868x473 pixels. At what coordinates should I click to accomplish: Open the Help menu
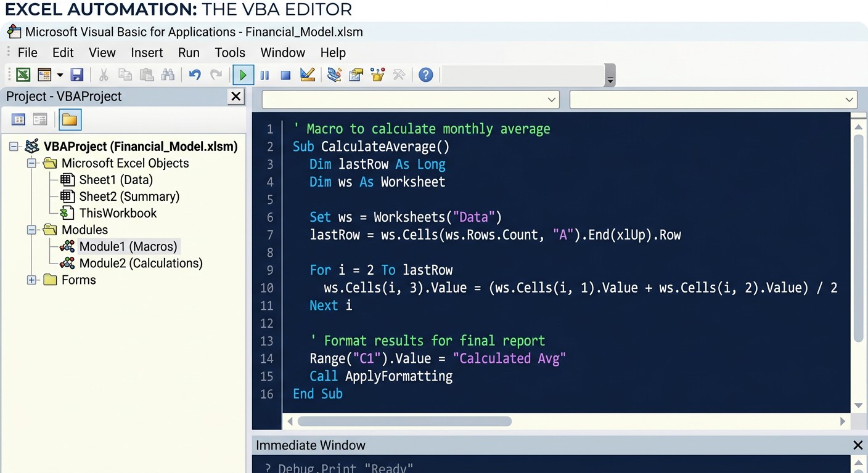tap(333, 52)
